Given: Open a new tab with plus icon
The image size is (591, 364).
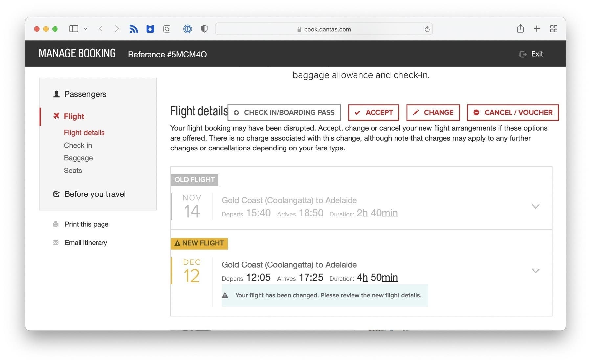Looking at the screenshot, I should click(537, 29).
